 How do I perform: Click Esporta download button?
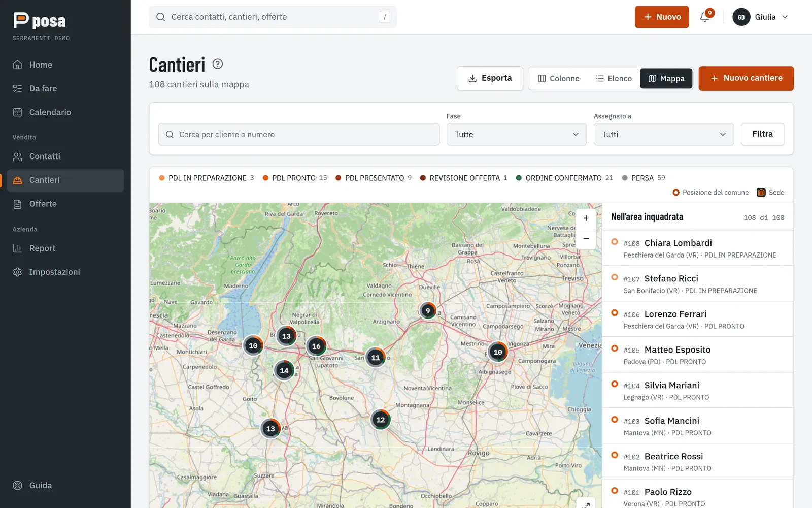[x=490, y=78]
